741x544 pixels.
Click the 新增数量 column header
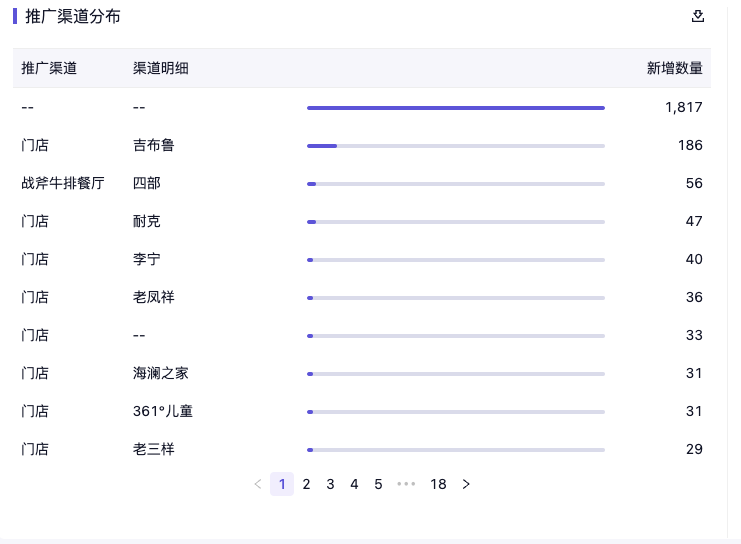(674, 68)
